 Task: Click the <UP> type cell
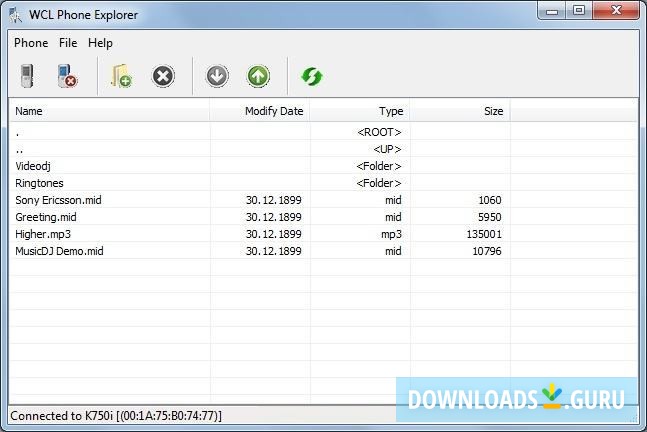point(387,149)
